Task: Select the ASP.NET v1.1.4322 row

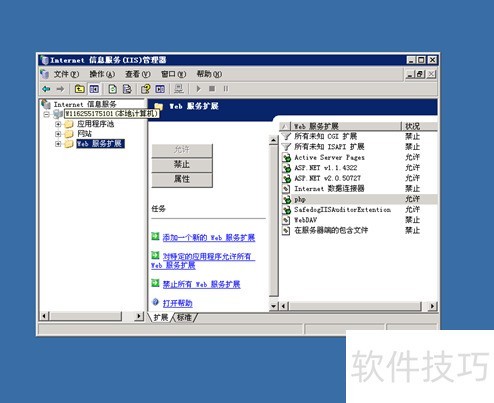Action: 359,168
